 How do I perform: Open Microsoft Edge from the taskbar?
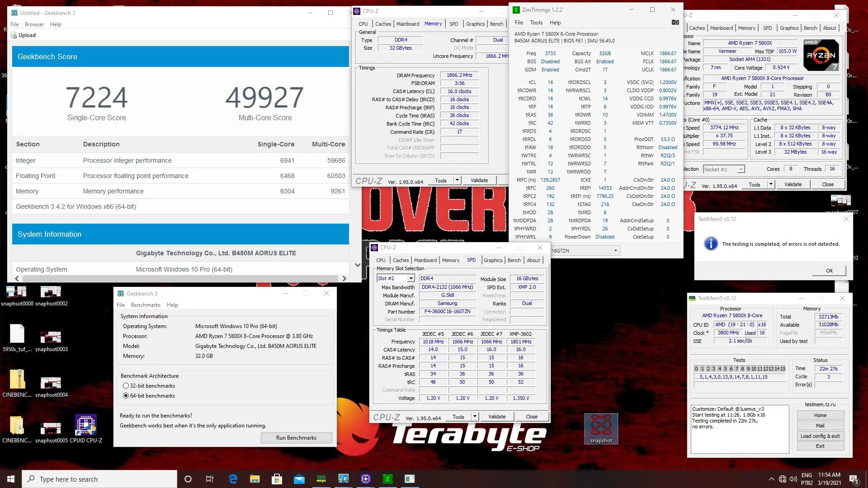233,479
